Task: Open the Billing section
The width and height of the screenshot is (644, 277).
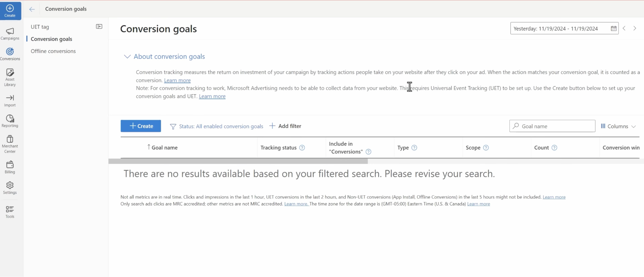Action: pyautogui.click(x=10, y=167)
